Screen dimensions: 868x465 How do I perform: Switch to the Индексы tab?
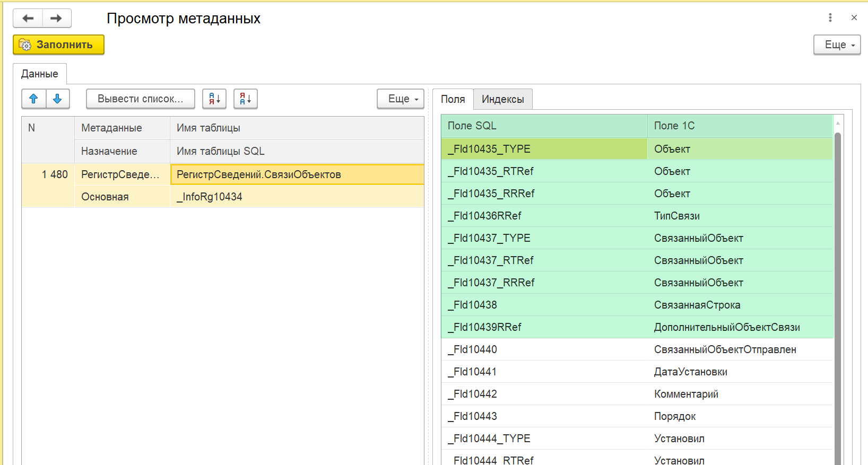pyautogui.click(x=502, y=99)
